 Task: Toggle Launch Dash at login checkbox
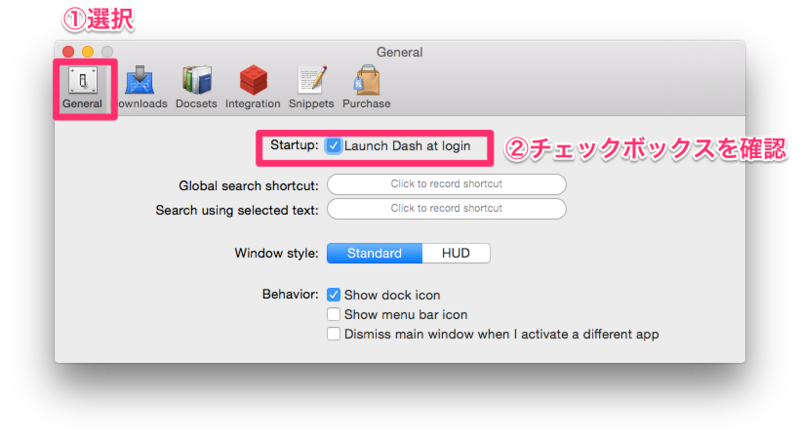point(333,146)
